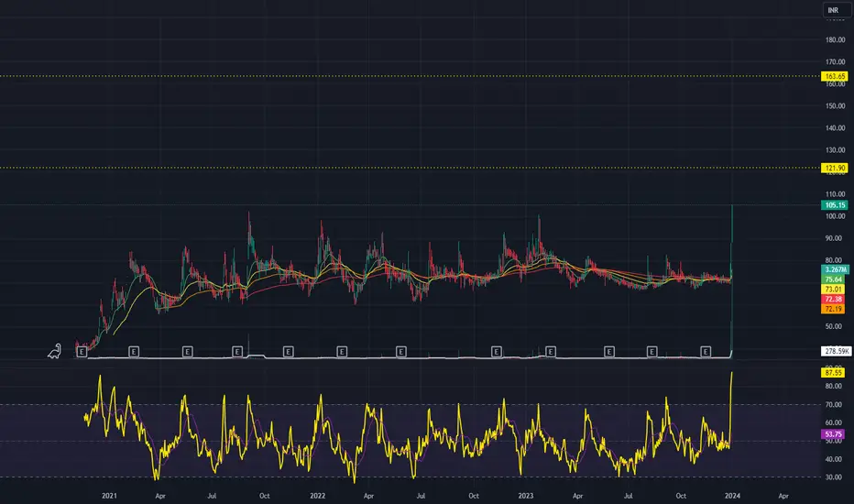The image size is (854, 504).
Task: Click the 150.00 price axis label
Action: tap(835, 106)
